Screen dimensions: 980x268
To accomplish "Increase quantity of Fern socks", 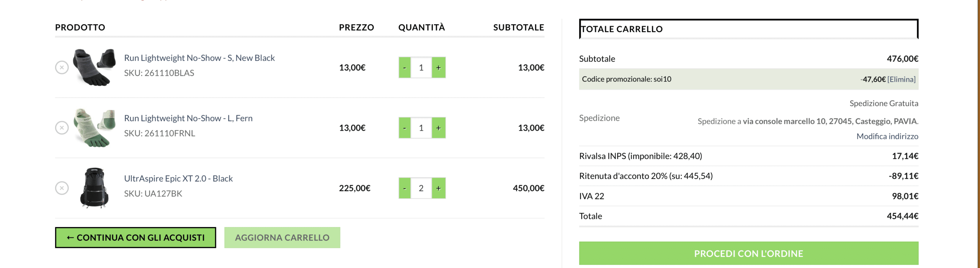I will pos(438,128).
